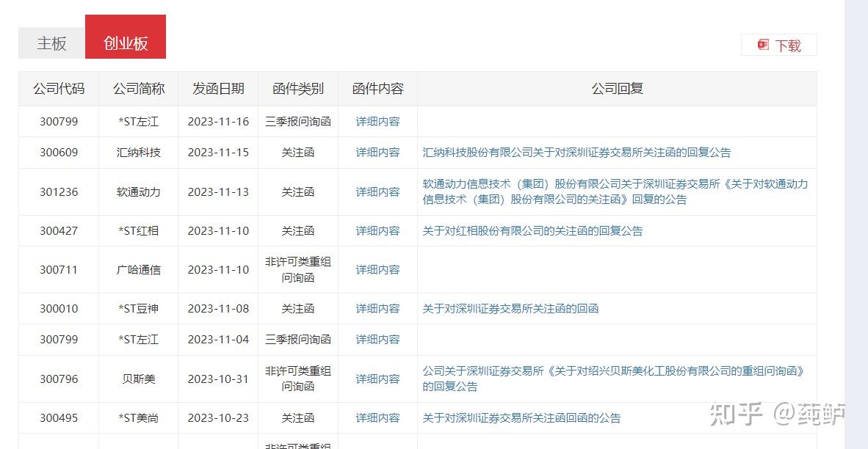Click company code 300609
This screenshot has width=868, height=449.
pyautogui.click(x=59, y=153)
